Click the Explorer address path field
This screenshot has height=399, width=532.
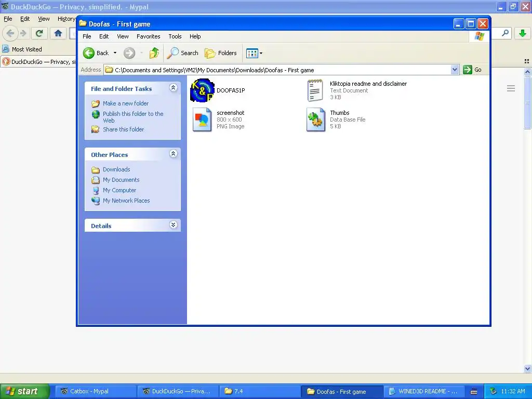click(x=282, y=70)
